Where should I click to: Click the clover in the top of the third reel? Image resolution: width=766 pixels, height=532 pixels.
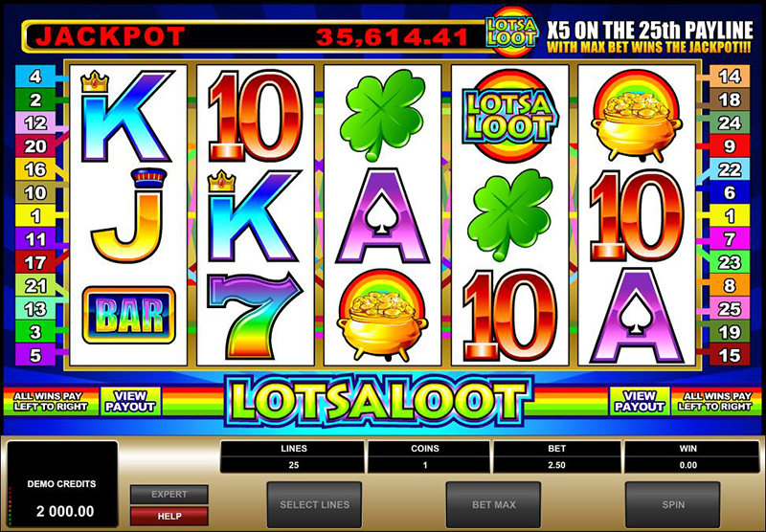click(381, 115)
